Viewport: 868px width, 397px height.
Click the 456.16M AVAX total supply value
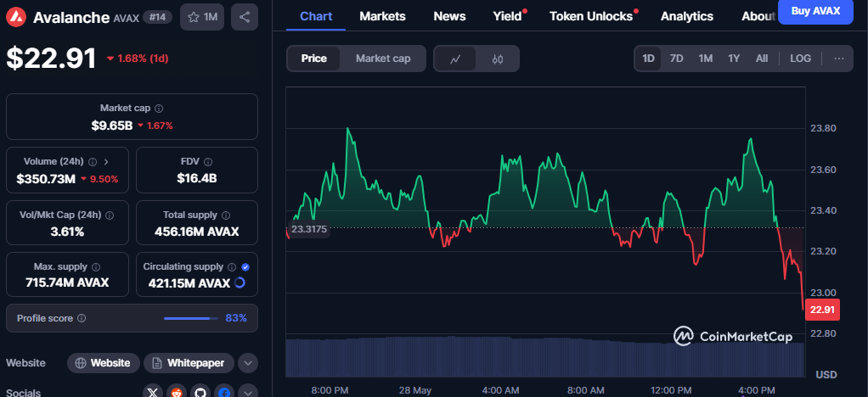(196, 232)
